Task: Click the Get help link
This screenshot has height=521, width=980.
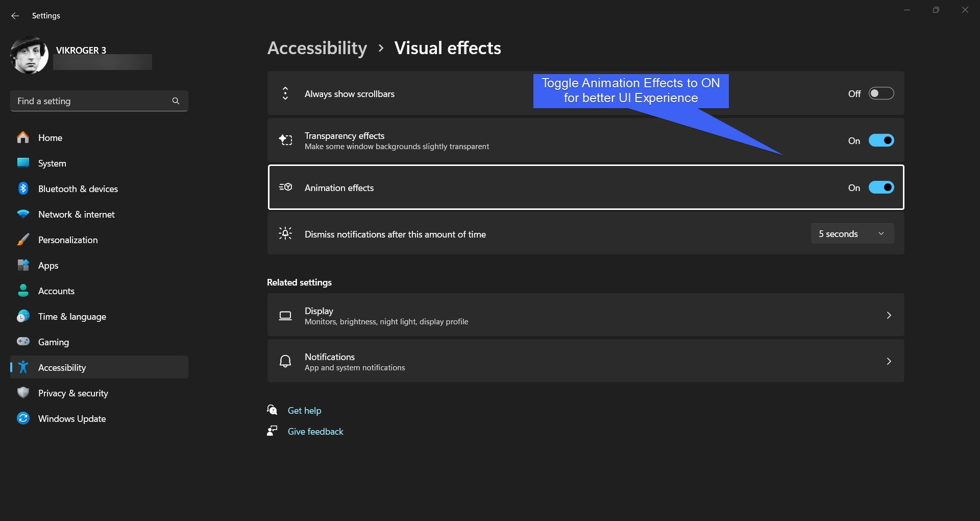Action: point(304,410)
